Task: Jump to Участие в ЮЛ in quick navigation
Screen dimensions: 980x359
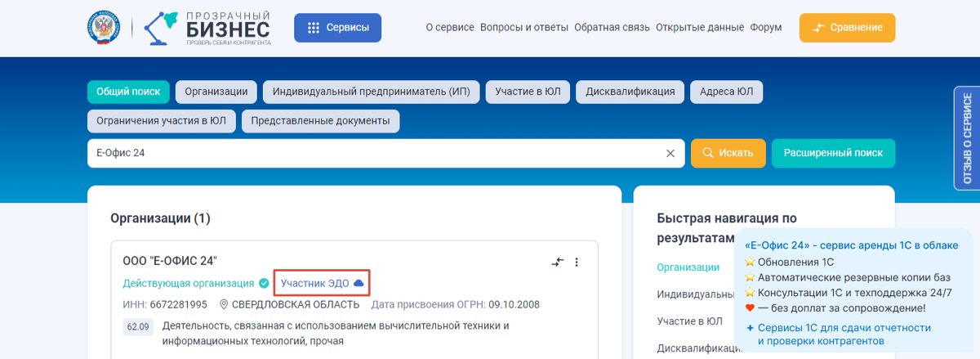Action: coord(690,321)
